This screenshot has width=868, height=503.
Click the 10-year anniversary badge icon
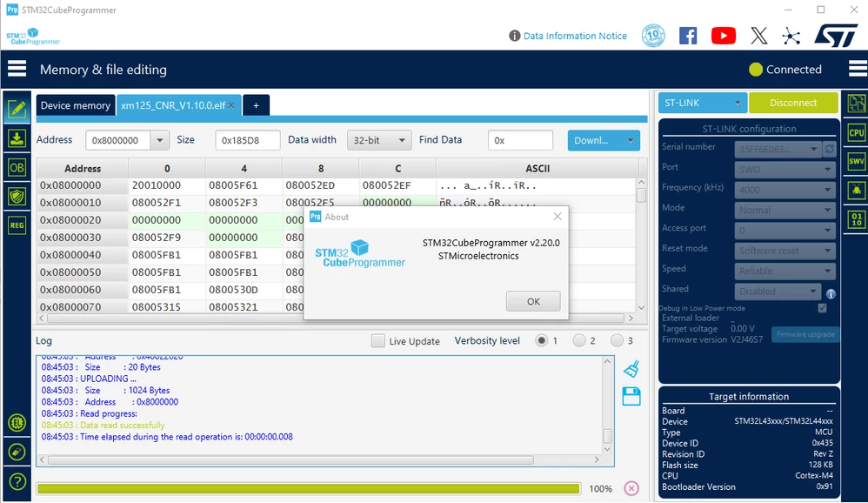653,36
